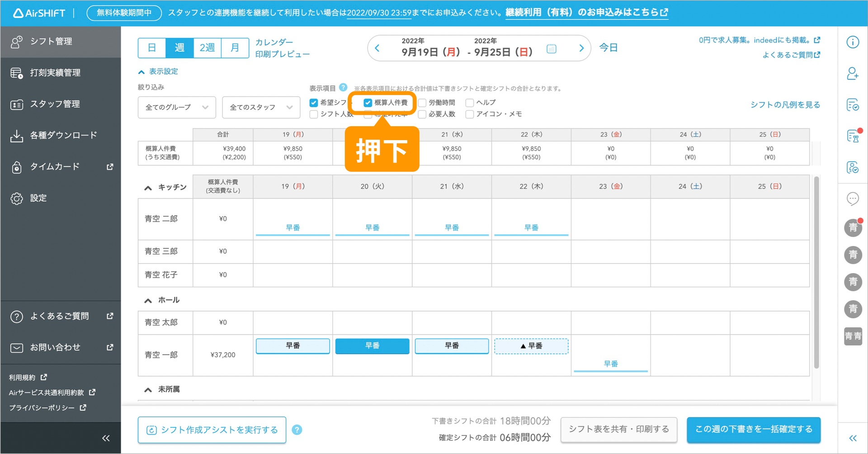Viewport: 868px width, 454px height.
Task: Click the info icon at the top right
Action: coord(853,42)
